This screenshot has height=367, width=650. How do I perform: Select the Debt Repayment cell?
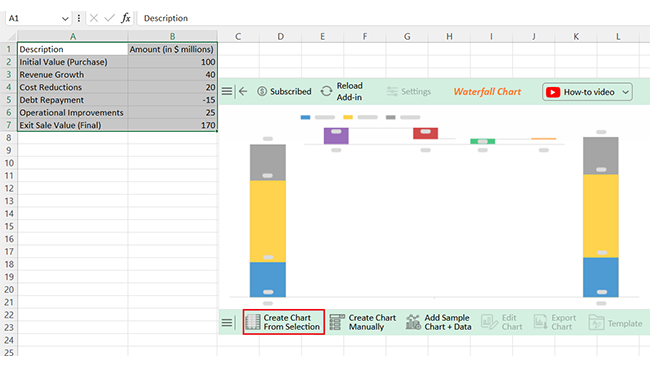click(x=73, y=100)
